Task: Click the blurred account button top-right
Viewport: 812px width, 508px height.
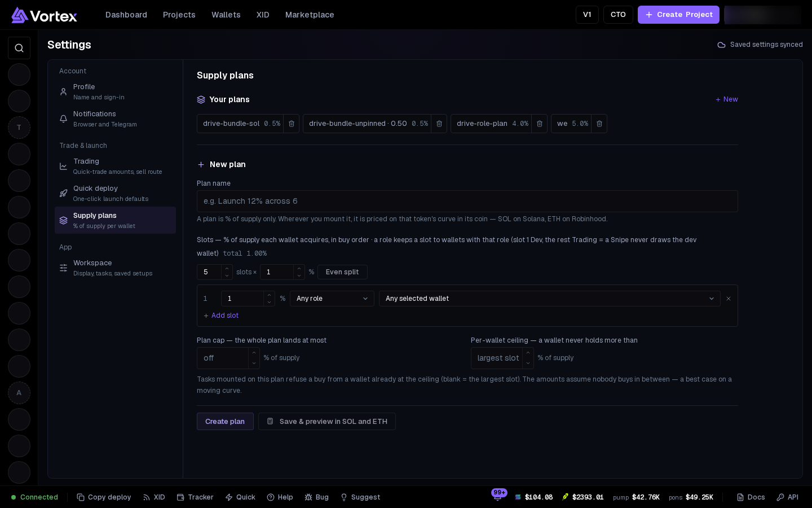Action: 762,15
